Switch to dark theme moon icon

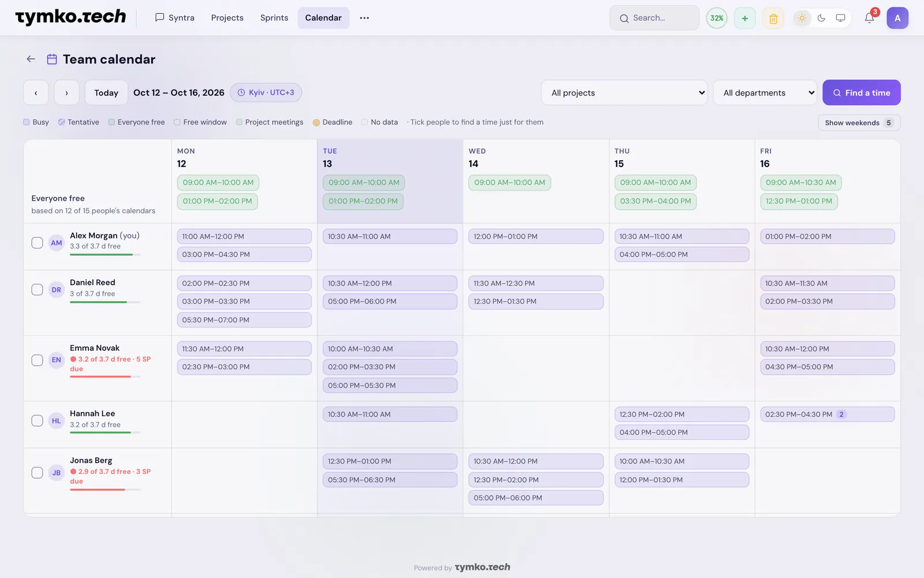pos(821,18)
